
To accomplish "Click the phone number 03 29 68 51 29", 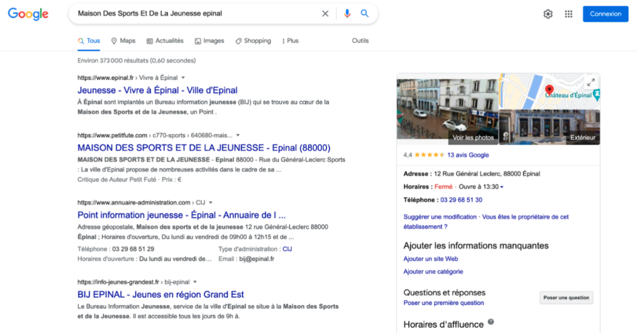I will coord(133,249).
